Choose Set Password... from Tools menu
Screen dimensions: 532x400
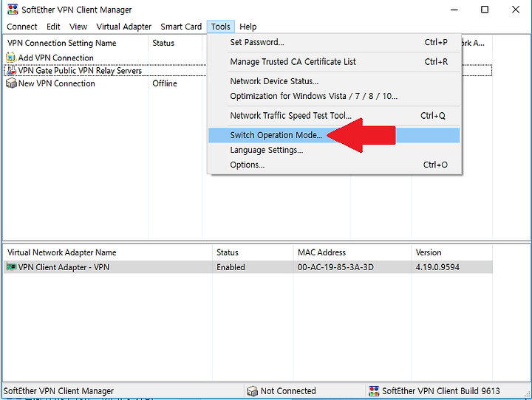click(334, 42)
